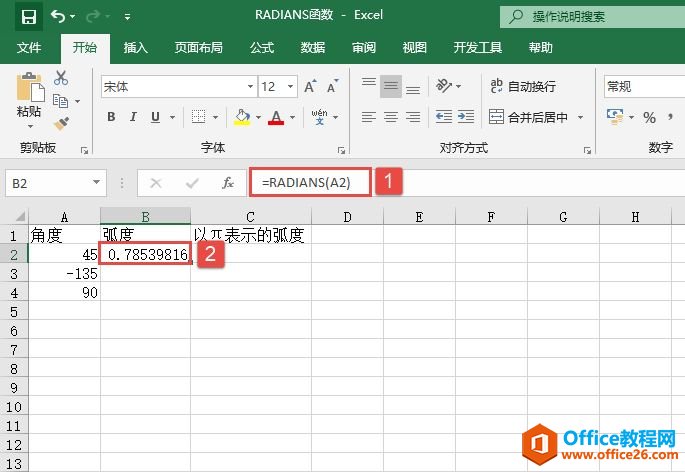Undo the last action
The width and height of the screenshot is (685, 472).
(x=58, y=17)
